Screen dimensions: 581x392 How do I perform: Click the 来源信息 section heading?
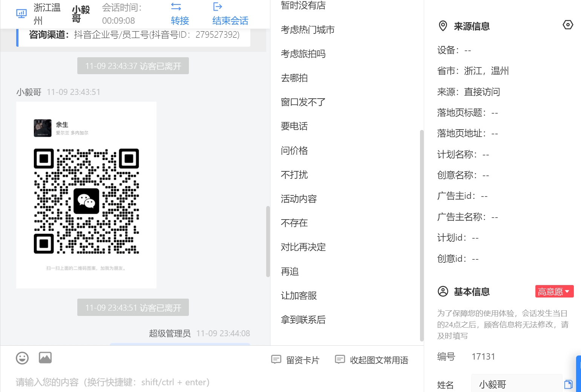[472, 26]
